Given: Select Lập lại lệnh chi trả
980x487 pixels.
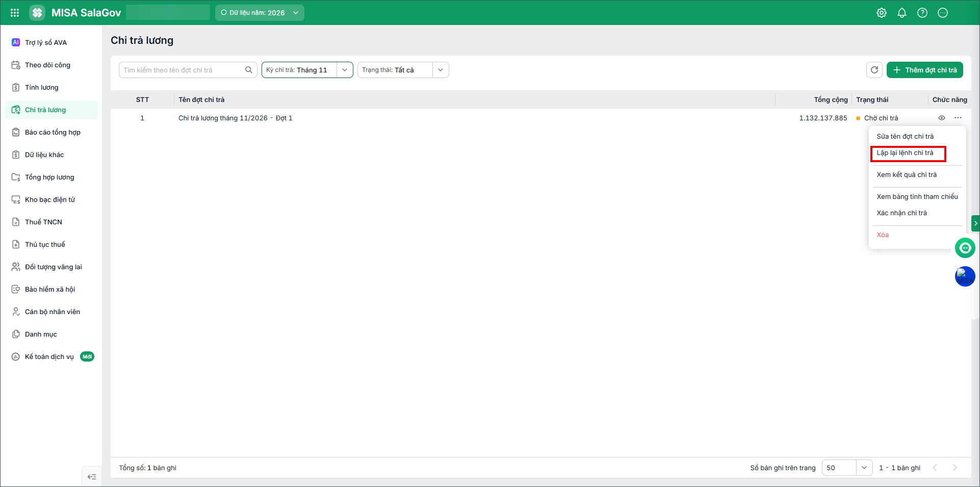Looking at the screenshot, I should pyautogui.click(x=905, y=153).
